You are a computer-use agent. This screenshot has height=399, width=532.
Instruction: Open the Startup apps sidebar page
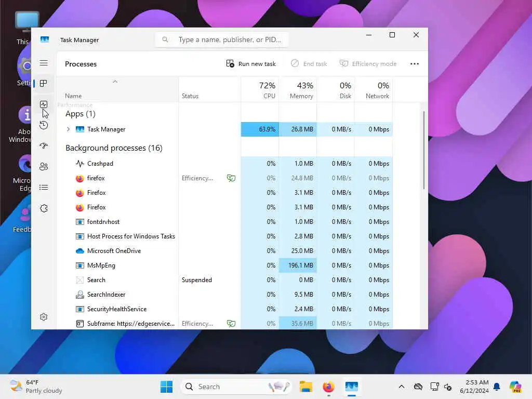pos(44,146)
